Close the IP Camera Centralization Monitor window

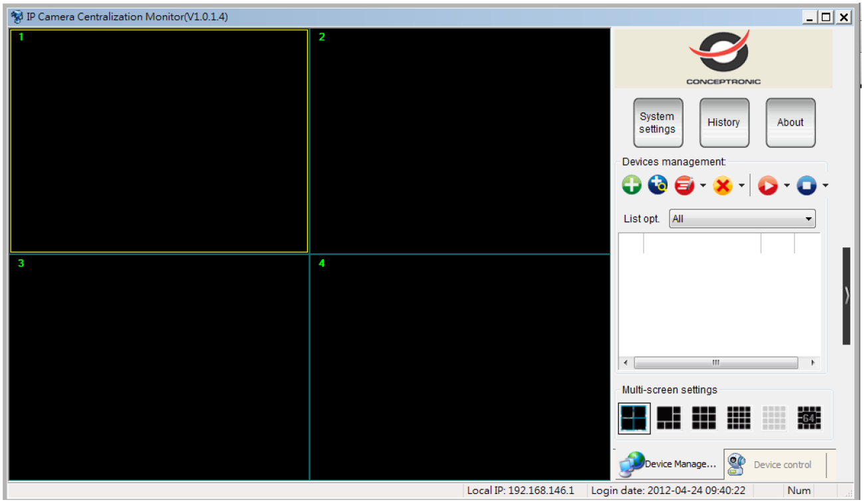click(x=844, y=17)
